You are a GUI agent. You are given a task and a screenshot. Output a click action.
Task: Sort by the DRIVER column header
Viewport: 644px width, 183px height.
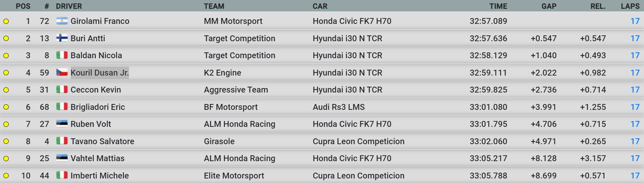tap(69, 6)
